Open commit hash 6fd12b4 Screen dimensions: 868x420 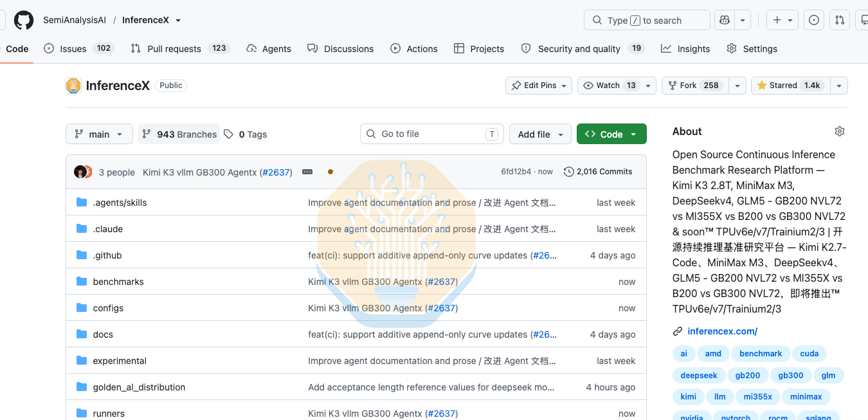516,172
